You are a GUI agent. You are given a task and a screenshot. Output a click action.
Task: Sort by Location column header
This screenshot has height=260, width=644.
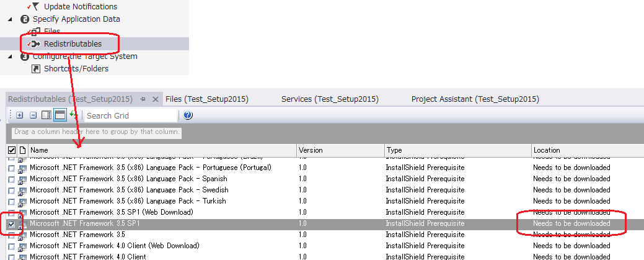pos(588,150)
